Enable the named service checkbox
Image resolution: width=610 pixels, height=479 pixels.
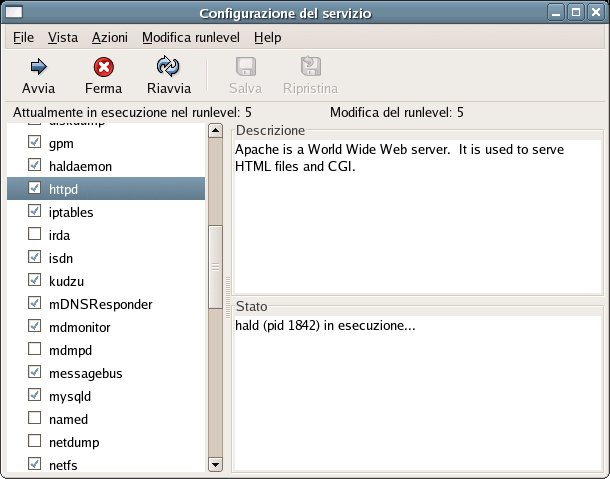point(34,418)
